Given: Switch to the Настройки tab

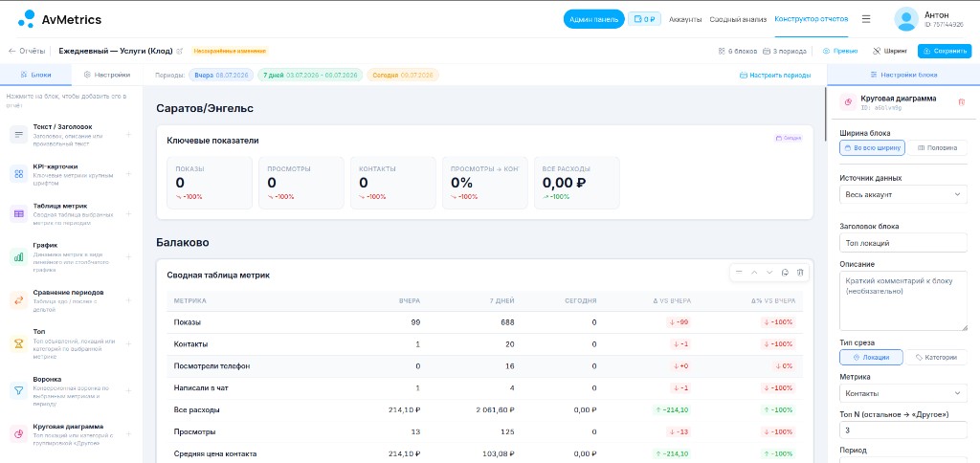Looking at the screenshot, I should click(107, 75).
